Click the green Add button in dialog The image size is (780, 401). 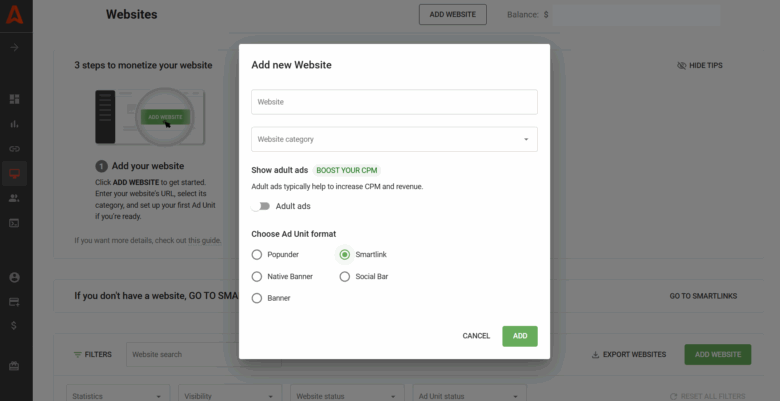pos(519,336)
